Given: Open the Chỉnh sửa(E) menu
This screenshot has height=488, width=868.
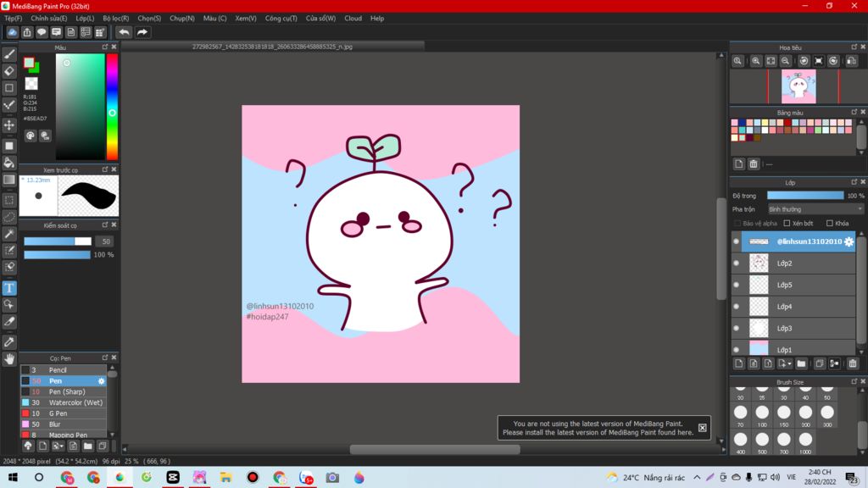Looking at the screenshot, I should point(48,19).
